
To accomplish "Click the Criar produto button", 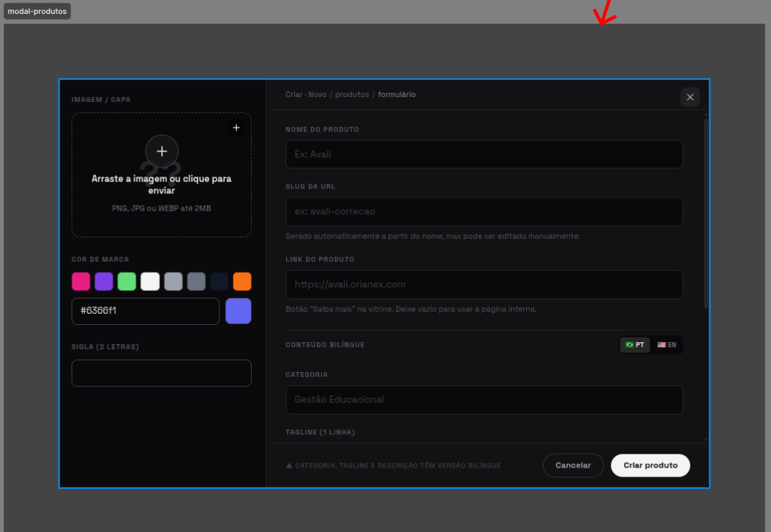I will pos(650,465).
